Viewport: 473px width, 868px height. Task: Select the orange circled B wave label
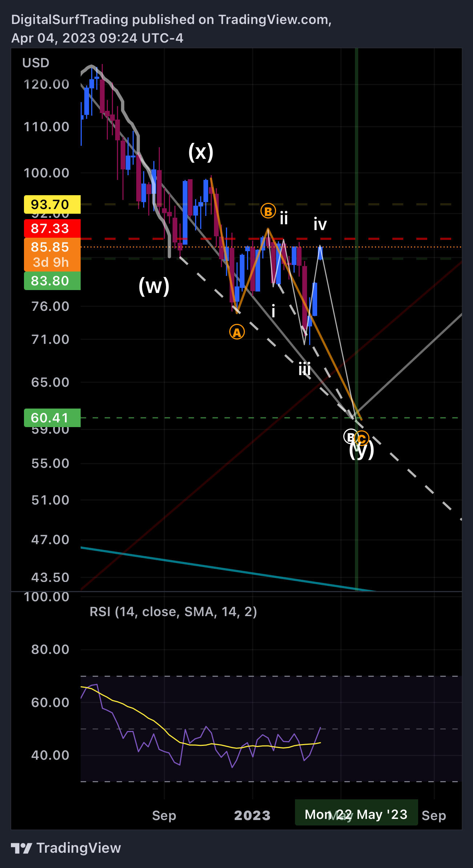point(268,211)
